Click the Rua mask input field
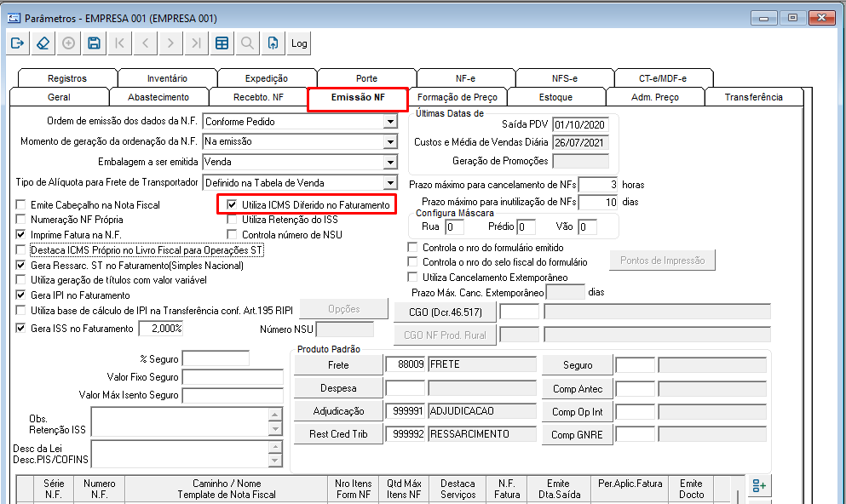Screen dimensions: 846x504 tap(454, 227)
